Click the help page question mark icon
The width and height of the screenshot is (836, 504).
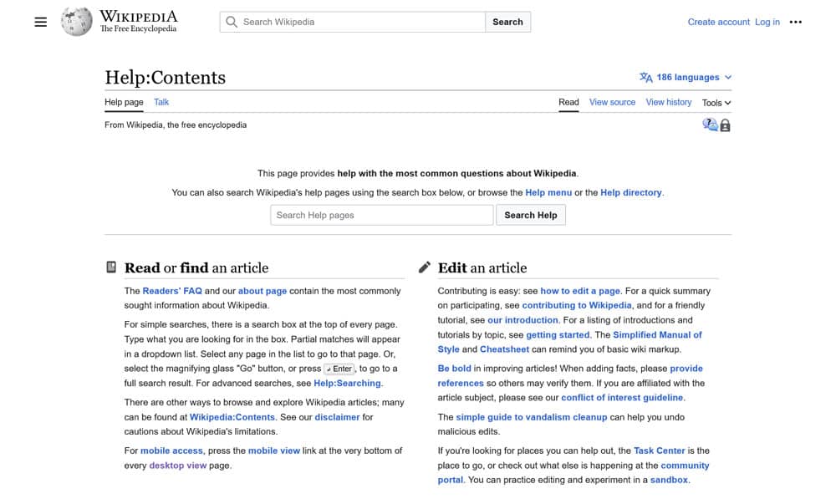coord(710,125)
